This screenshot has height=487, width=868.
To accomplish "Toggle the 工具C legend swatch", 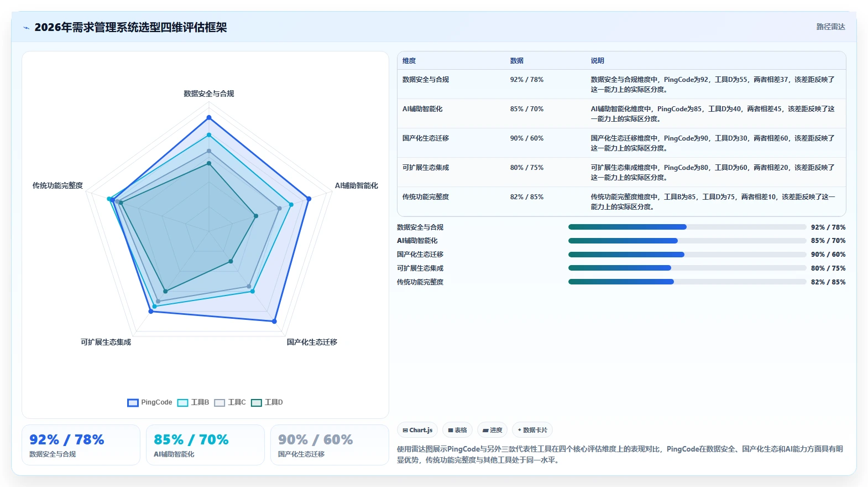I will [219, 402].
